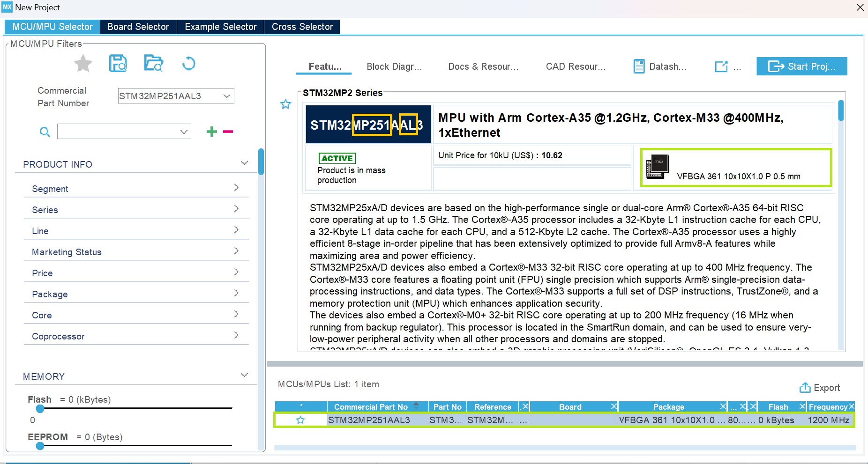Remove the Flash column with its X icon

tap(802, 406)
